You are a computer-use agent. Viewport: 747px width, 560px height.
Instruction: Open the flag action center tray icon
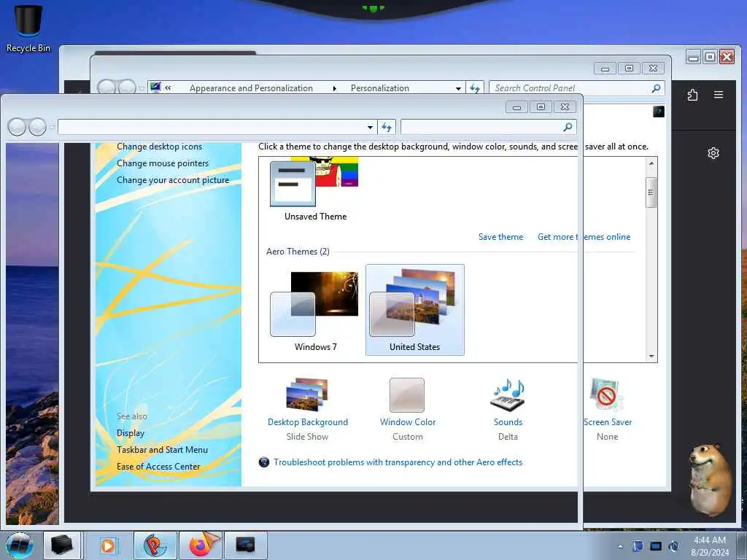(x=638, y=546)
